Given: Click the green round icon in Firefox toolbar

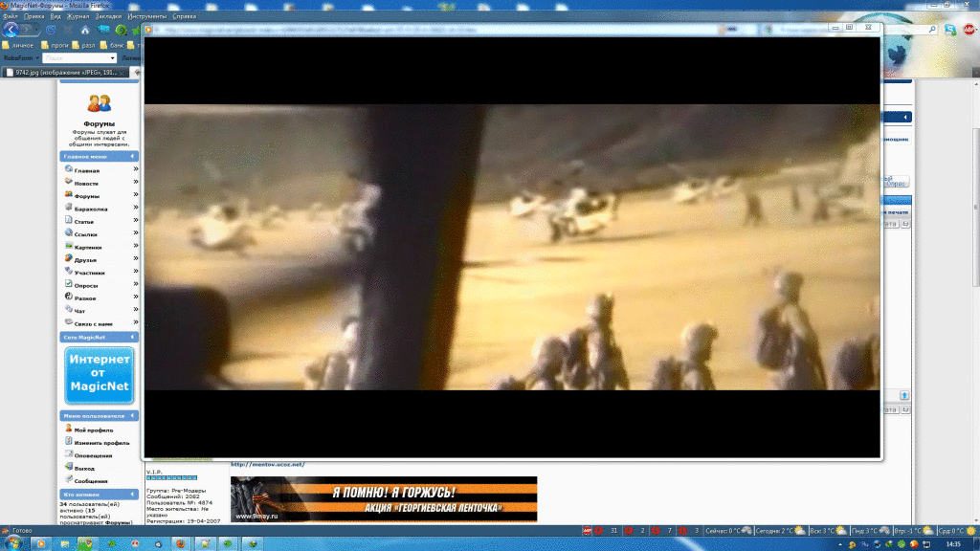Looking at the screenshot, I should 122,30.
